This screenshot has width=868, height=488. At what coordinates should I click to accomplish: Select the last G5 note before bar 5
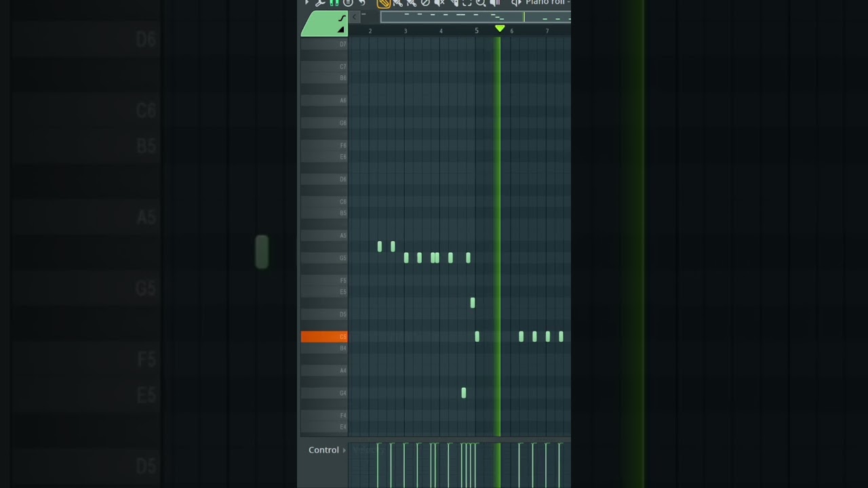tap(468, 258)
